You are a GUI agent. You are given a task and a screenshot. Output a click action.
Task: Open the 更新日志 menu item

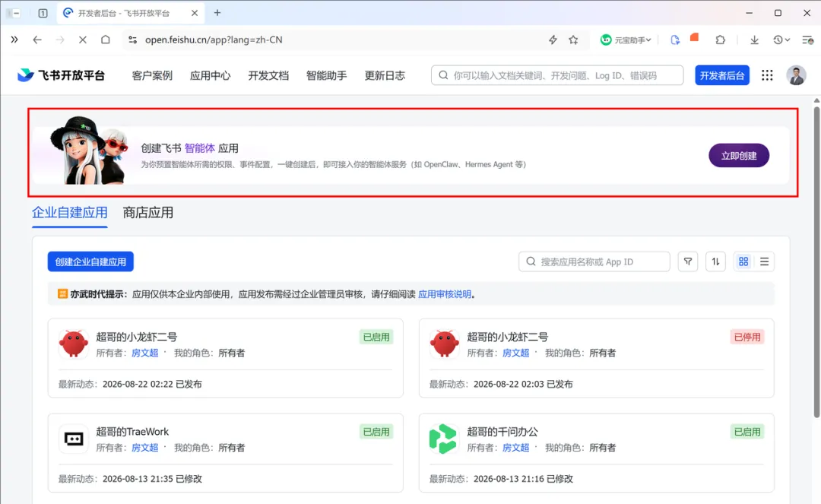tap(385, 75)
